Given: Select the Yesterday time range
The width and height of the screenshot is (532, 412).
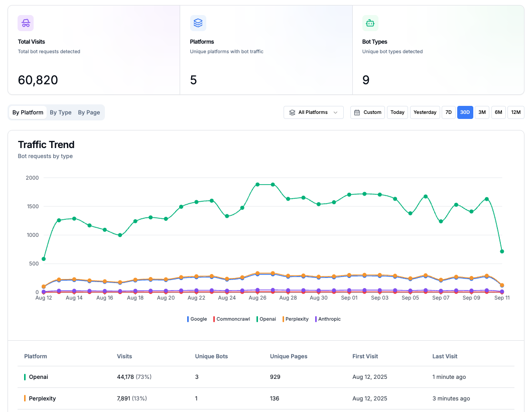Looking at the screenshot, I should coord(425,112).
